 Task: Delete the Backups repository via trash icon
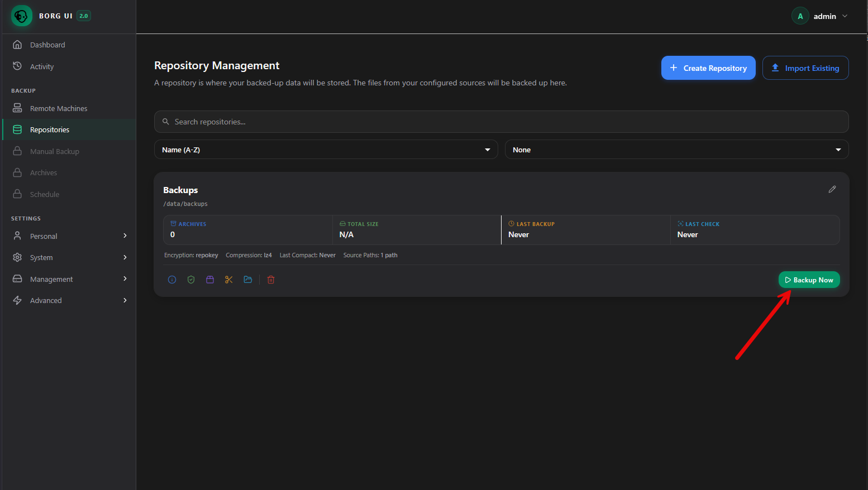click(x=271, y=279)
